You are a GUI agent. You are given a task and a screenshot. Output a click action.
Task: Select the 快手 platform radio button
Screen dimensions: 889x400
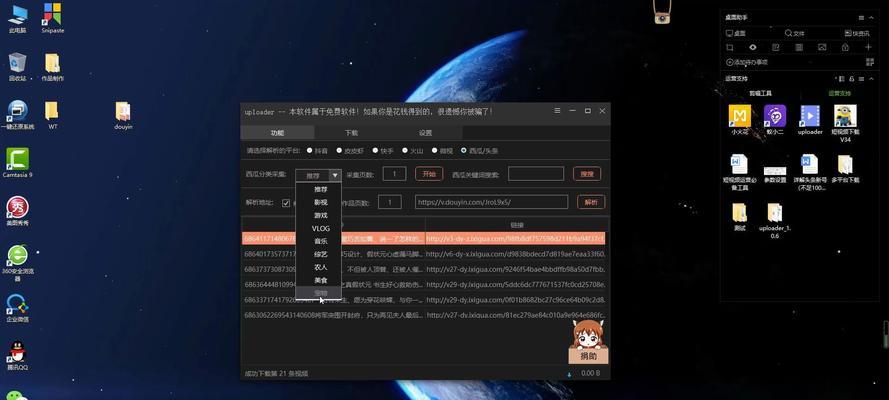pyautogui.click(x=375, y=151)
